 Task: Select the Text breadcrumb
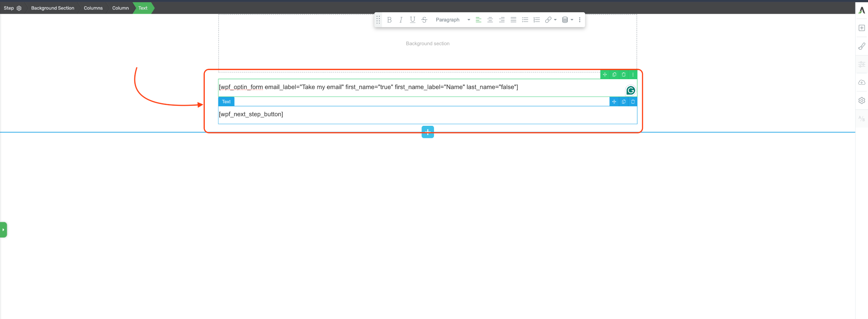[x=143, y=8]
